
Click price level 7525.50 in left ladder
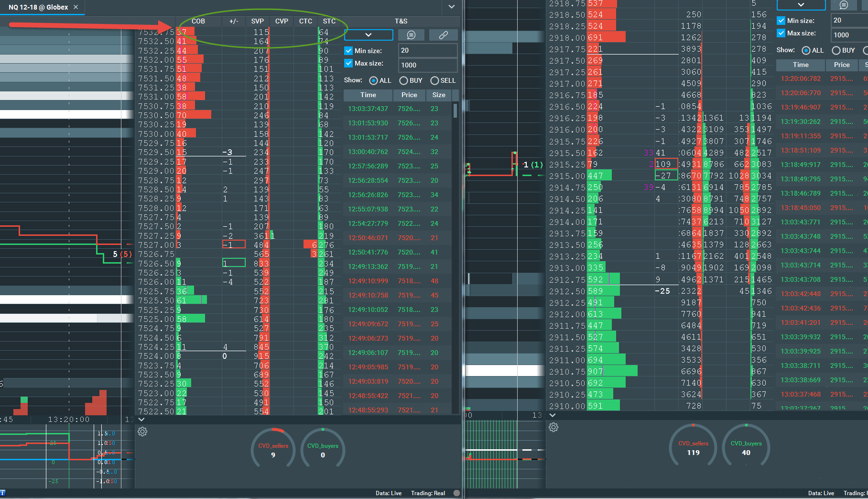click(156, 300)
